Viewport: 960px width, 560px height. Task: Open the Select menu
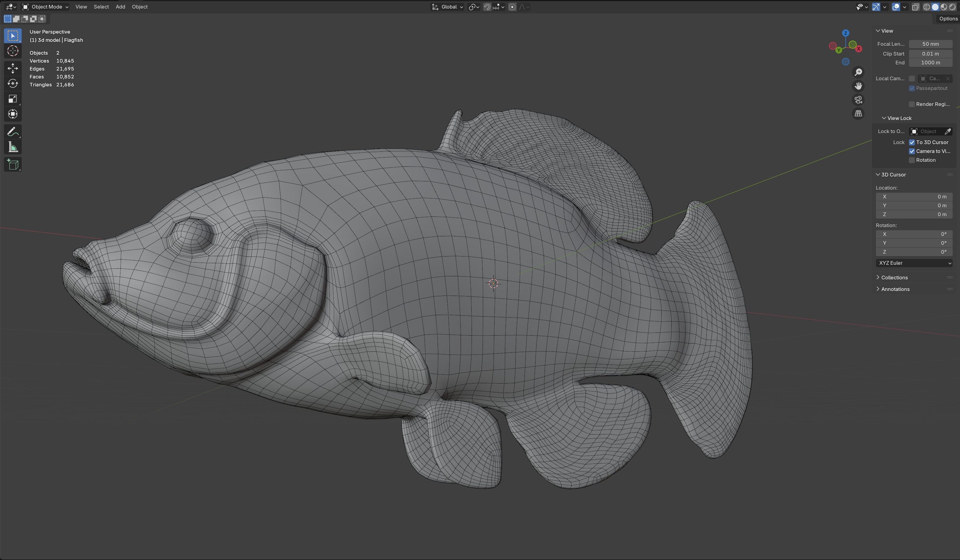tap(101, 7)
